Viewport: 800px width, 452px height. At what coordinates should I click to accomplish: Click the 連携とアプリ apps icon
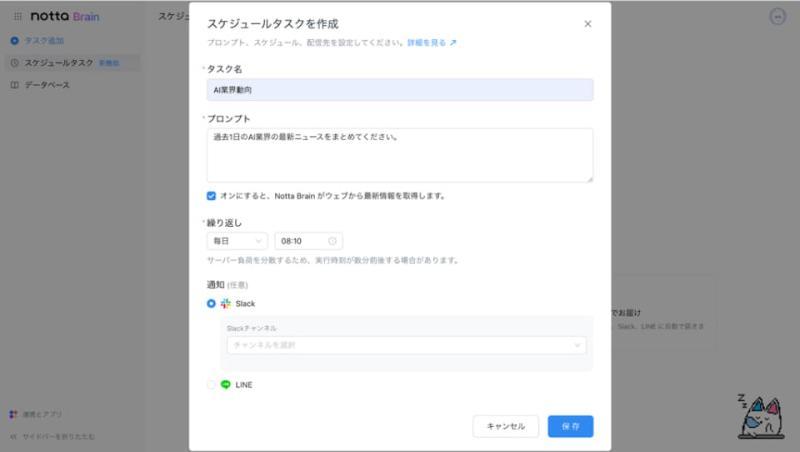tap(14, 414)
